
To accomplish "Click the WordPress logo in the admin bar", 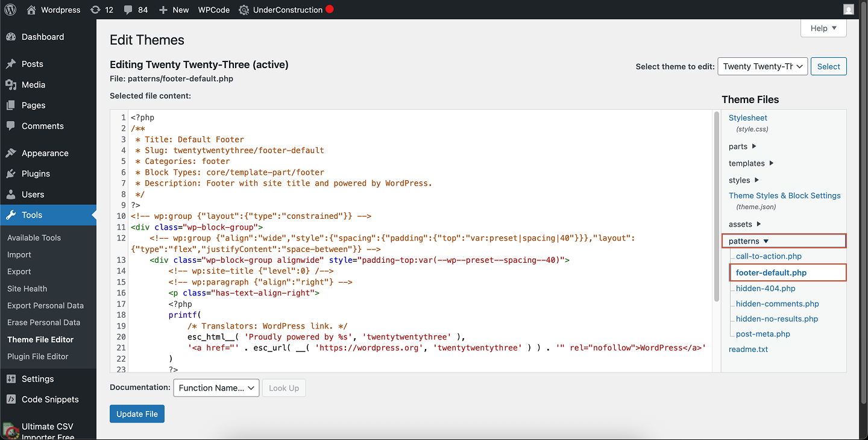I will click(10, 9).
